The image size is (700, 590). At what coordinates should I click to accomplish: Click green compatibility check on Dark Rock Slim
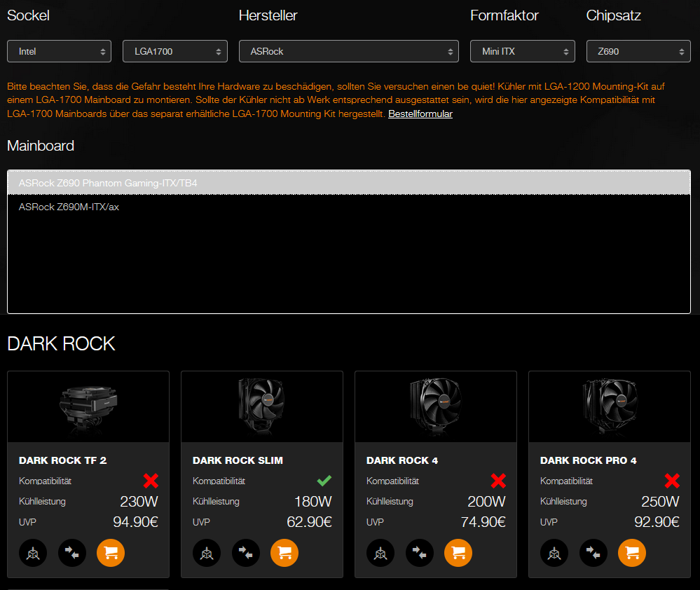click(x=324, y=481)
